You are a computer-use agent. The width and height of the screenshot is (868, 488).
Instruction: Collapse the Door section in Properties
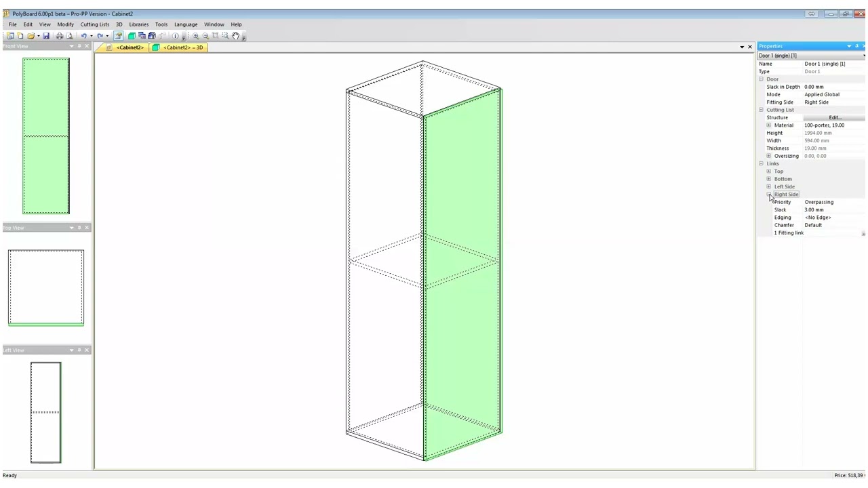pyautogui.click(x=761, y=79)
